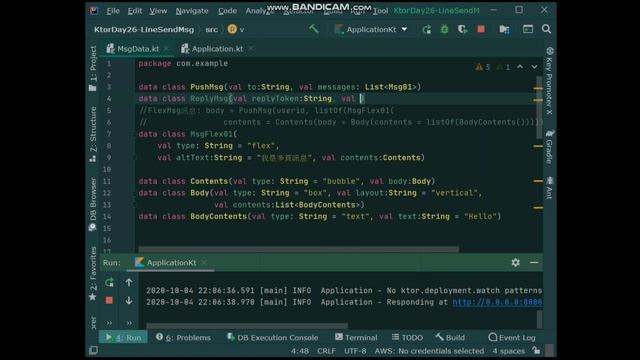640x360 pixels.
Task: Move down the stack trace arrow
Action: pos(129,300)
